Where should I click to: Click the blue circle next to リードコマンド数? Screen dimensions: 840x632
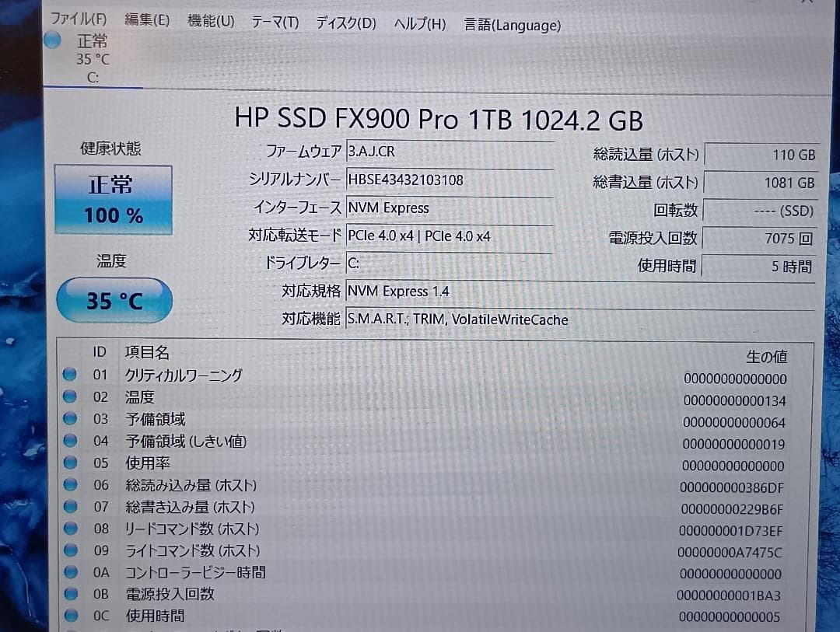click(70, 528)
